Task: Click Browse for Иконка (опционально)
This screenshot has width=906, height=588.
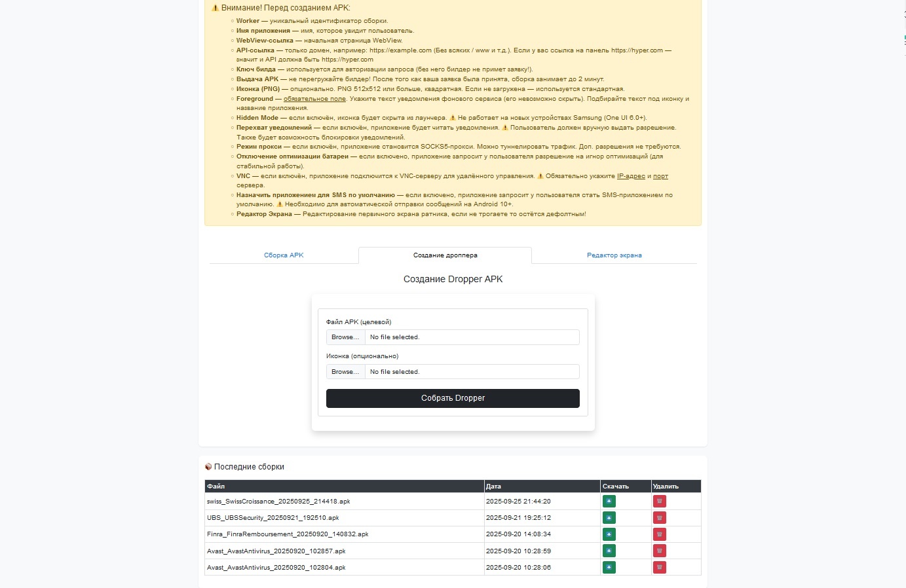Action: click(345, 372)
